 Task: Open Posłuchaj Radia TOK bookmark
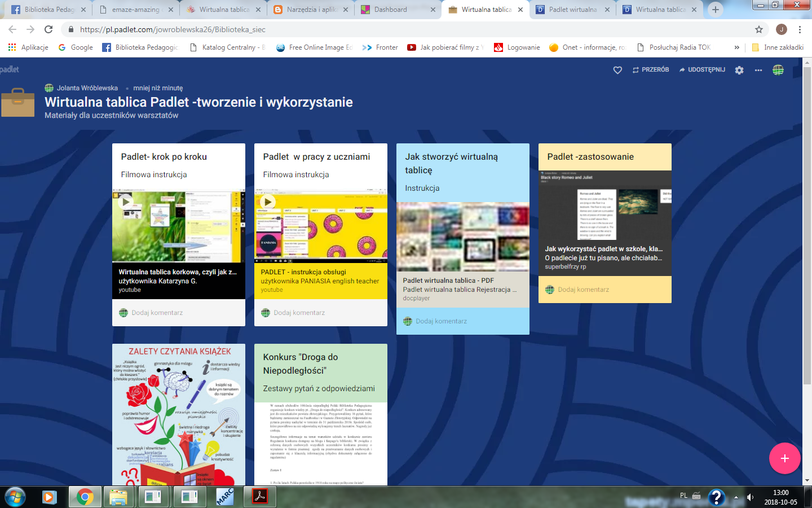(674, 47)
